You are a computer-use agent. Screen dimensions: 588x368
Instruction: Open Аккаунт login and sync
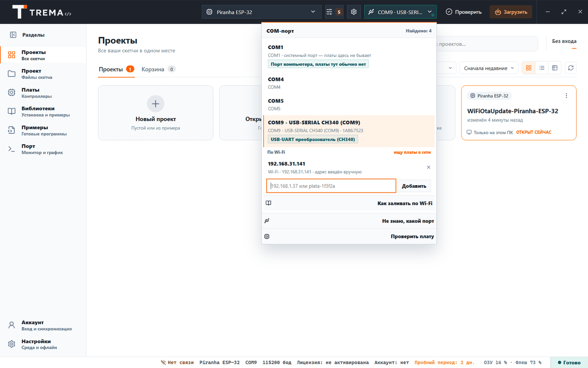pos(43,325)
